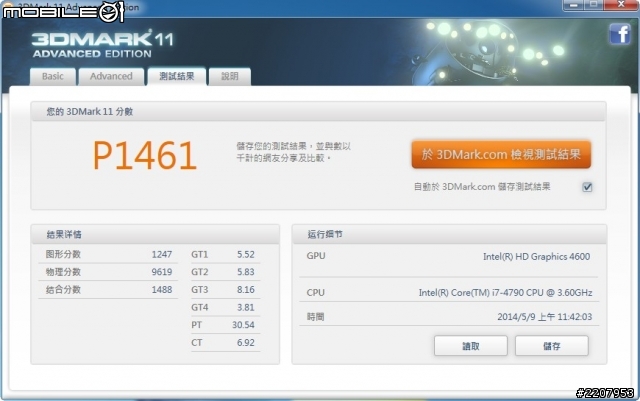Open the 說明 tab
The image size is (640, 401).
(229, 76)
